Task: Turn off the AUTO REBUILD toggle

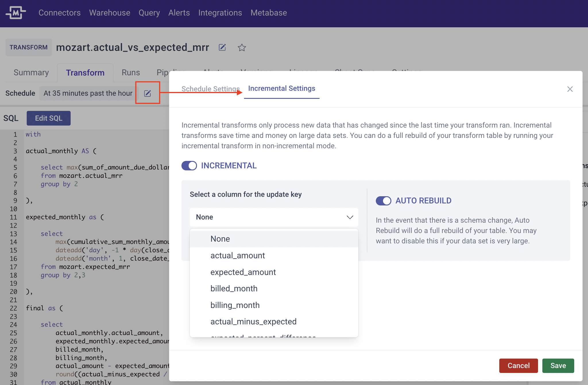Action: [384, 201]
